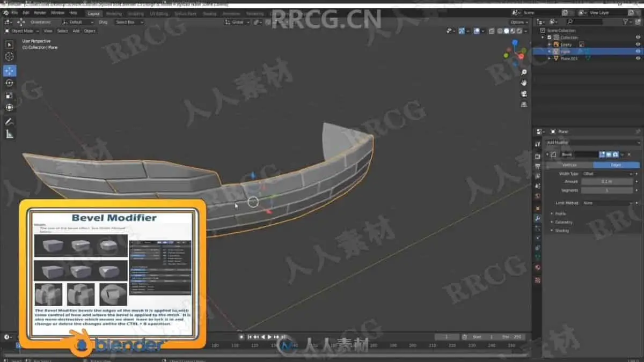The width and height of the screenshot is (644, 362).
Task: Jump to the timeline start frame
Action: pyautogui.click(x=251, y=337)
